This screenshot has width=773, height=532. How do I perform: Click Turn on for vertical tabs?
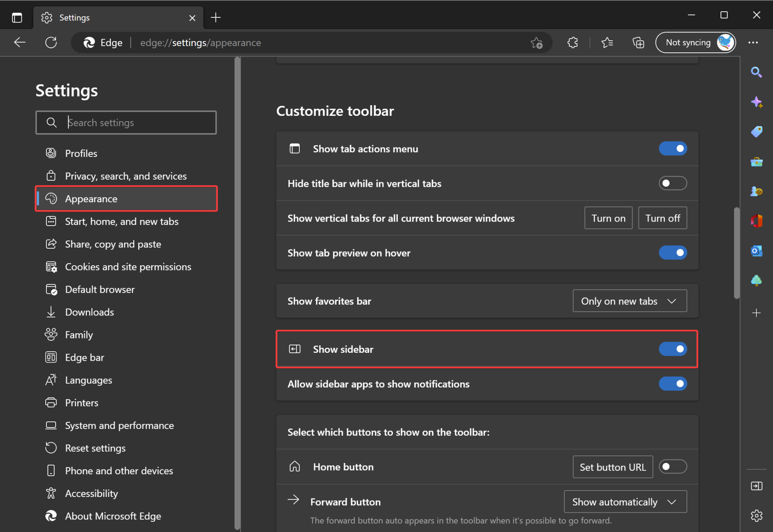608,218
